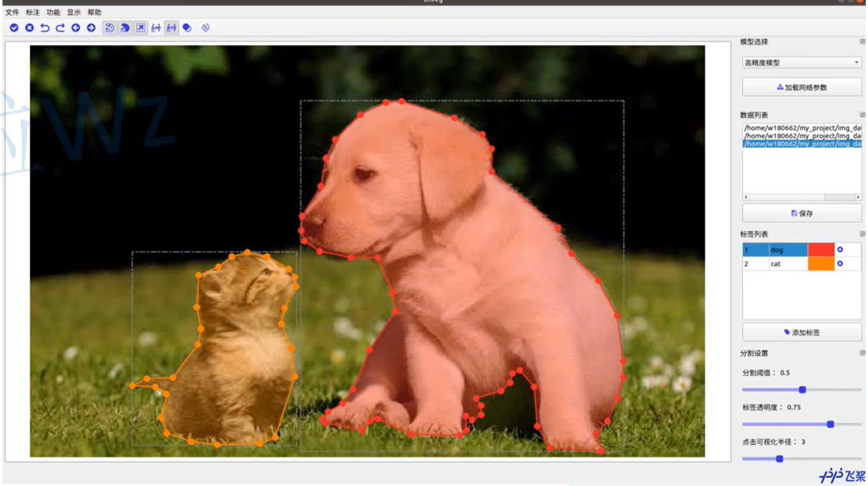Click the data list scrollbar right arrow

pyautogui.click(x=857, y=197)
